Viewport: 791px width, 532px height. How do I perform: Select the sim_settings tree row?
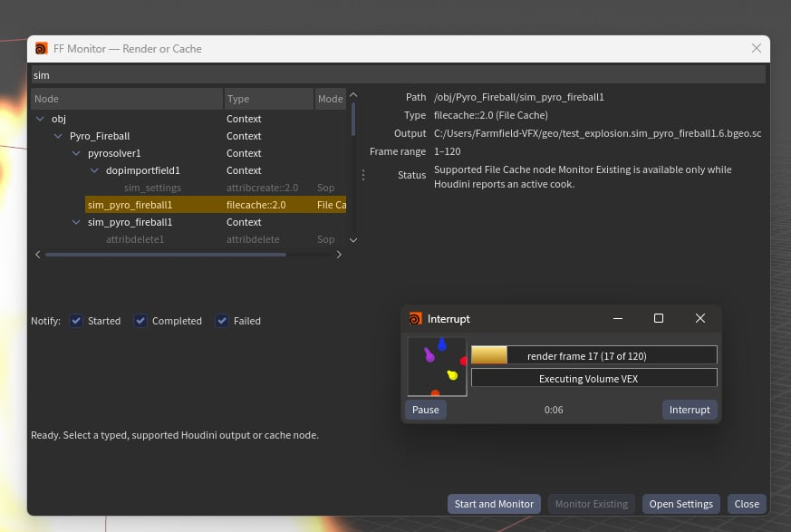[x=188, y=188]
